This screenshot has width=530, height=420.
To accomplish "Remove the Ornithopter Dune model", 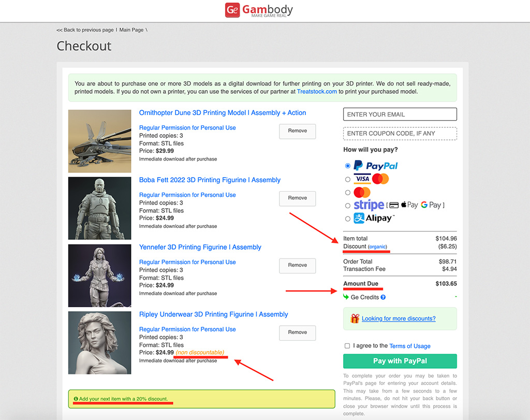I will pyautogui.click(x=298, y=131).
